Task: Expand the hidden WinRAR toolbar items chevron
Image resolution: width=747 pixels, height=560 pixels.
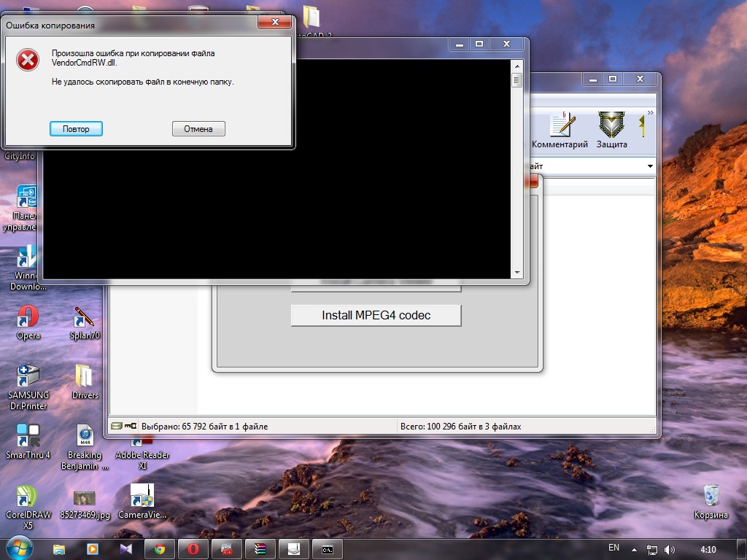Action: 650,113
